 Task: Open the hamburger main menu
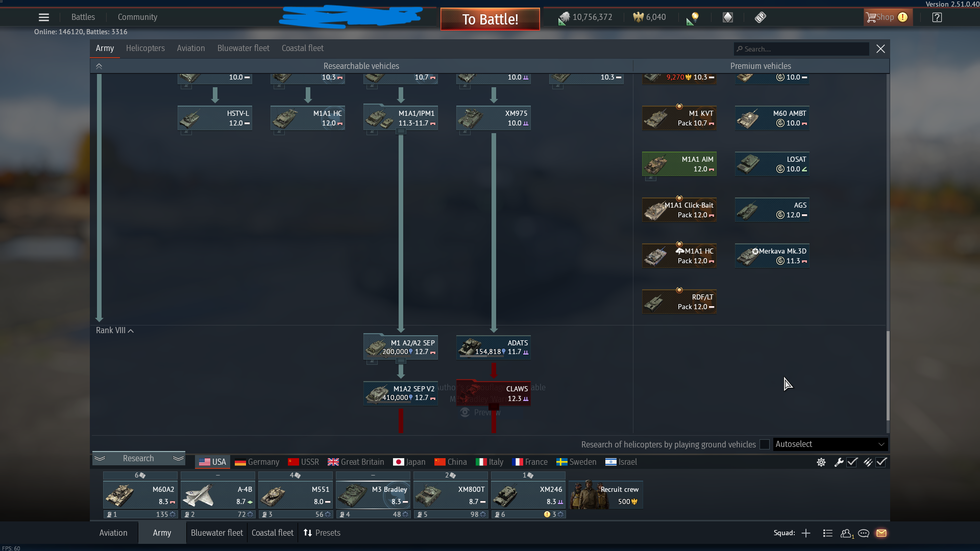44,17
